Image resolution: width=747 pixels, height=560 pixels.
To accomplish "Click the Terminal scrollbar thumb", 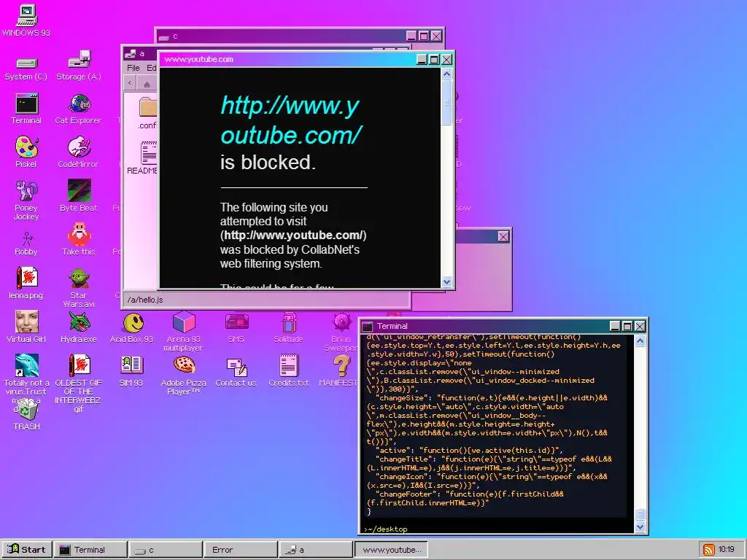I will point(640,515).
